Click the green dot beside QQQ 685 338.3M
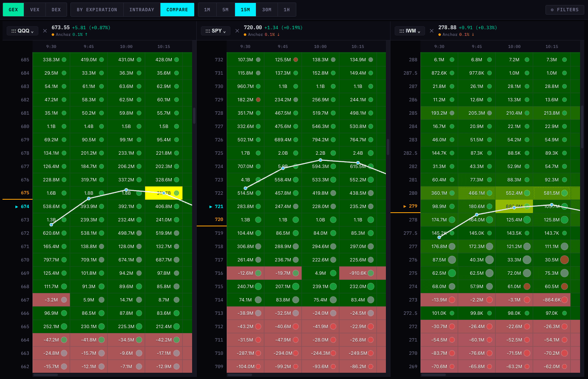This screenshot has width=588, height=379. [x=64, y=60]
